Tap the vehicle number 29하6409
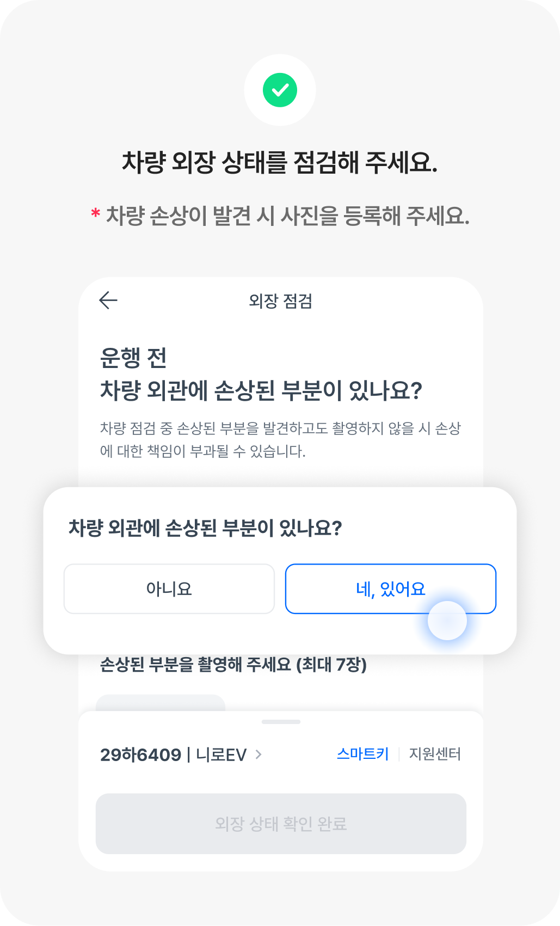Viewport: 560px width, 926px height. point(140,755)
